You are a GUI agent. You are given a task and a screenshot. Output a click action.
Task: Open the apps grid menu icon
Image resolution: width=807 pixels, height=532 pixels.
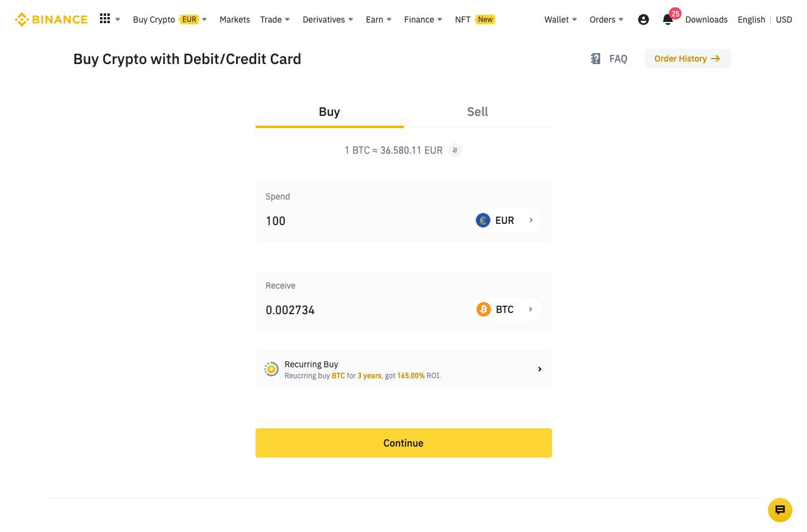click(105, 19)
